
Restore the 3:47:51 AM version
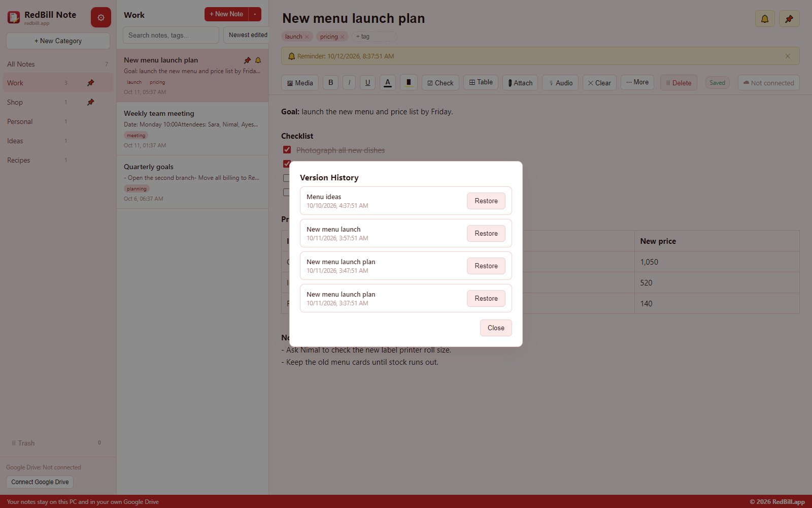click(x=486, y=266)
